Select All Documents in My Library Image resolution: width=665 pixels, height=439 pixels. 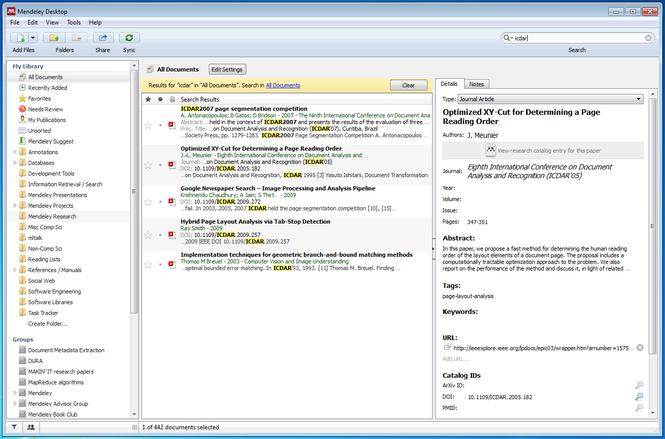coord(45,77)
